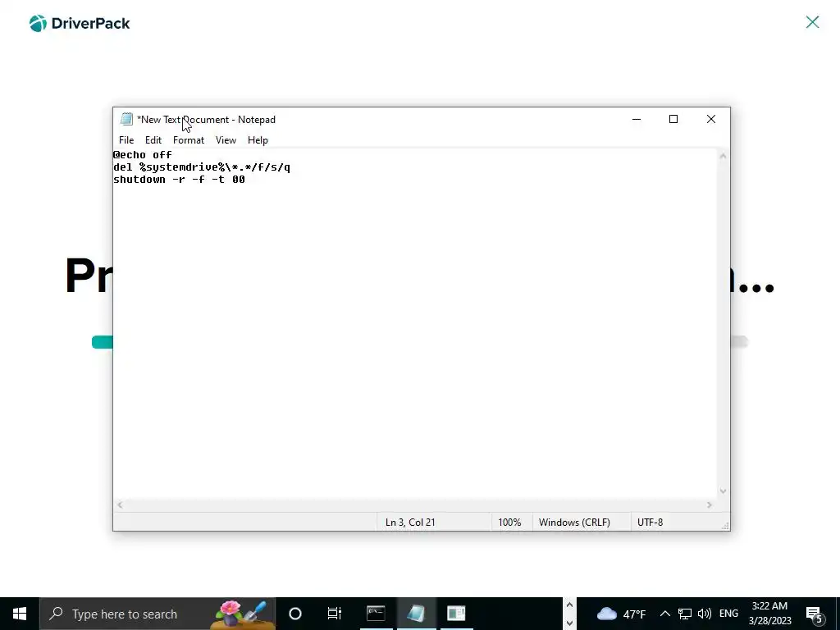Screen dimensions: 840x630
Task: Open Task View on the taskbar
Action: pos(335,614)
